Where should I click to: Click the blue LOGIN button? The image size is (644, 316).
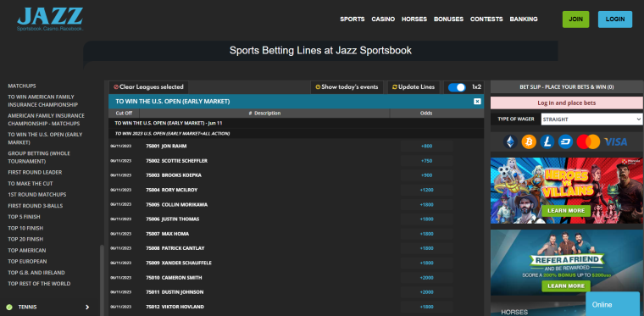click(615, 19)
